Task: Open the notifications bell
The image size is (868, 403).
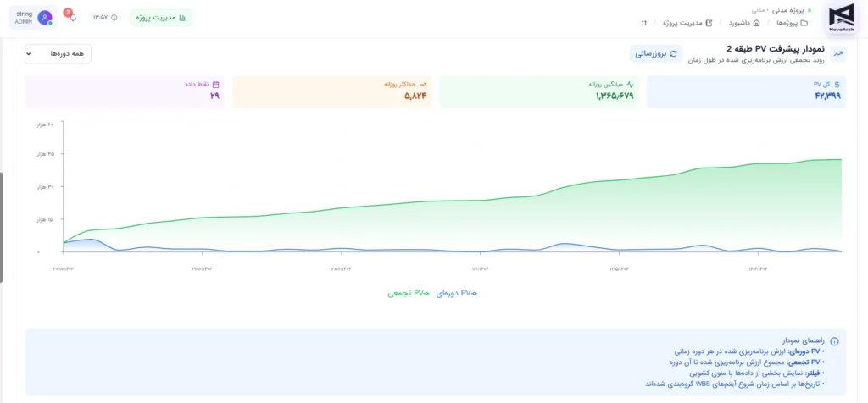Action: point(72,17)
